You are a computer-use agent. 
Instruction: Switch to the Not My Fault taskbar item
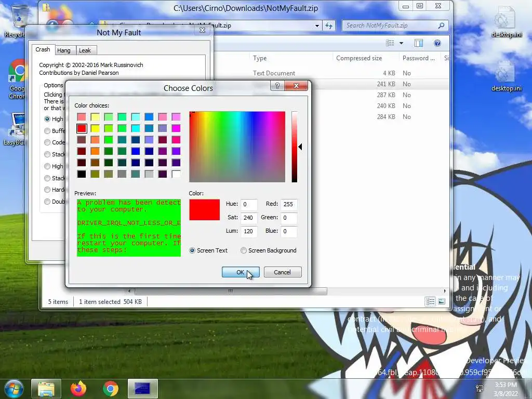coord(142,389)
